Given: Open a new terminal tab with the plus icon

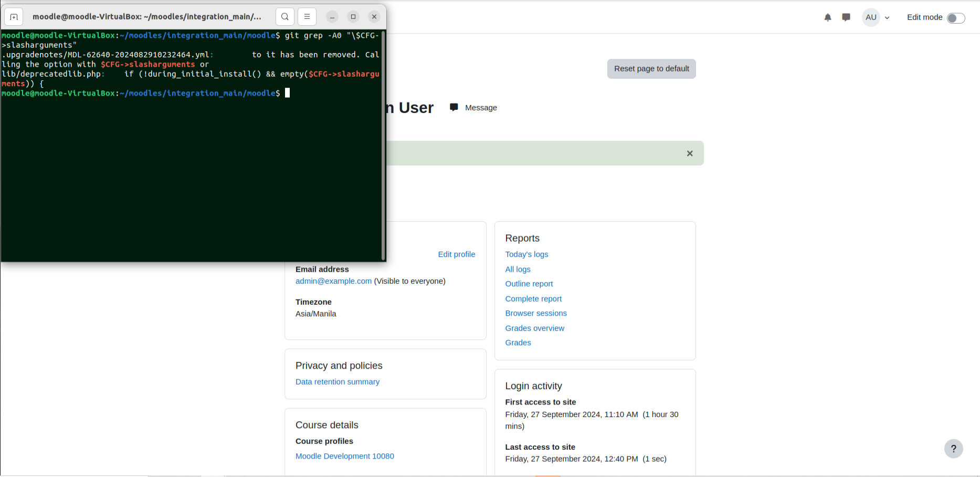Looking at the screenshot, I should (14, 17).
